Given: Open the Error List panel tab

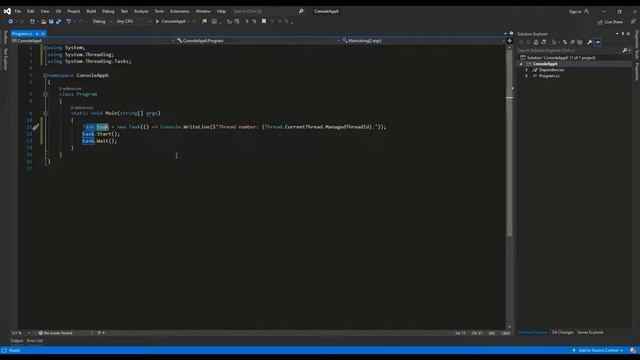Looking at the screenshot, I should click(x=35, y=341).
